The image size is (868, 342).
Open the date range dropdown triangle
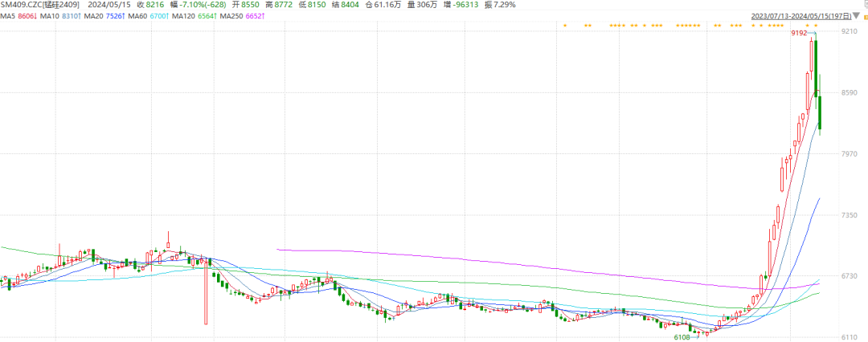click(x=858, y=17)
